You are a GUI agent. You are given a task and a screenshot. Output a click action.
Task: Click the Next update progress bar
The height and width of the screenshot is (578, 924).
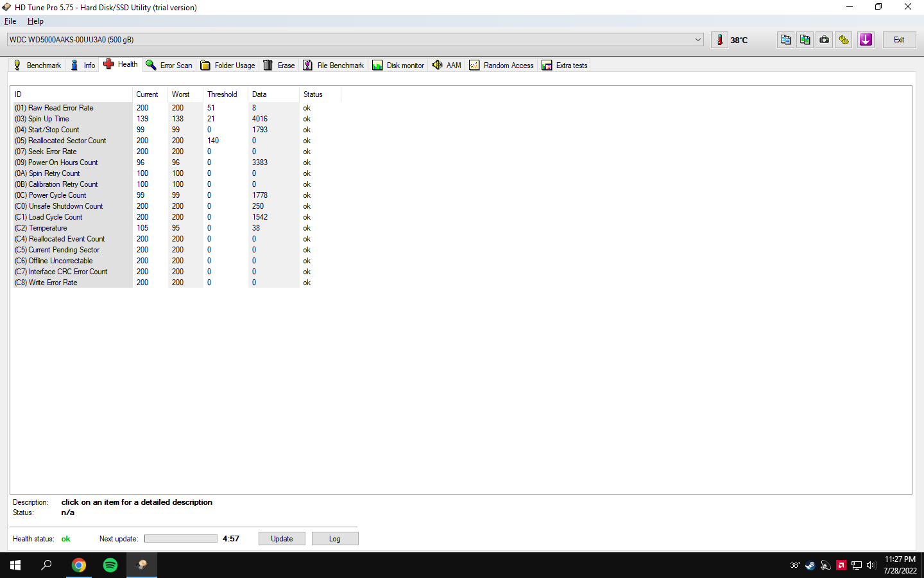click(x=181, y=539)
